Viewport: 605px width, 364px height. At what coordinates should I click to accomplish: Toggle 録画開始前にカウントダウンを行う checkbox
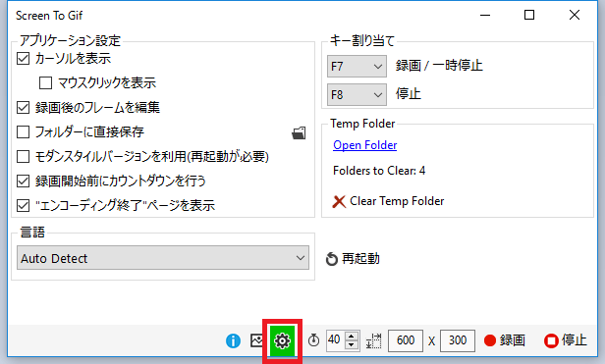[24, 181]
